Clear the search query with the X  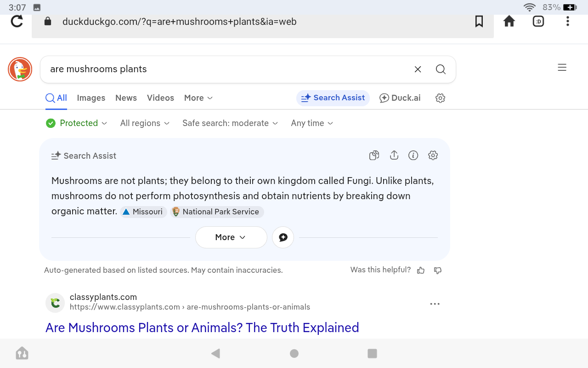coord(418,69)
